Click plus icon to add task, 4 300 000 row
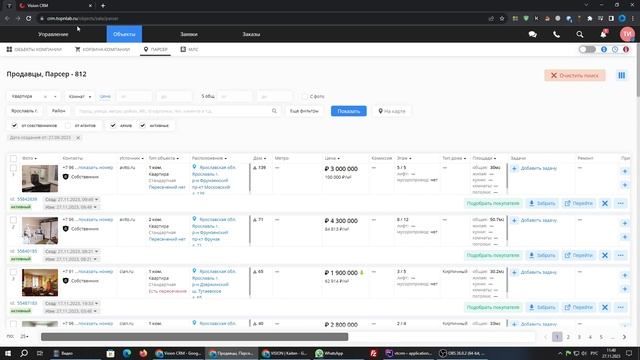Screen dimensions: 640x360 pyautogui.click(x=514, y=220)
